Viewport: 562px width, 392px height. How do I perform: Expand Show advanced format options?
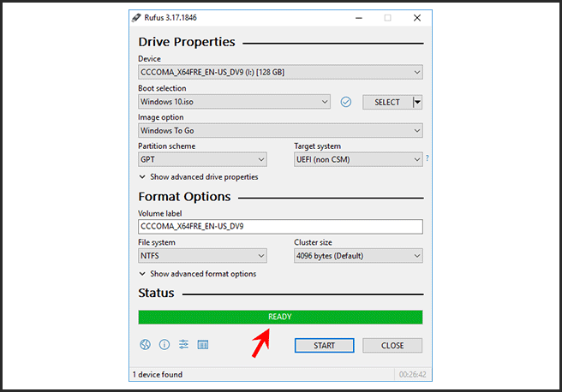coord(198,274)
